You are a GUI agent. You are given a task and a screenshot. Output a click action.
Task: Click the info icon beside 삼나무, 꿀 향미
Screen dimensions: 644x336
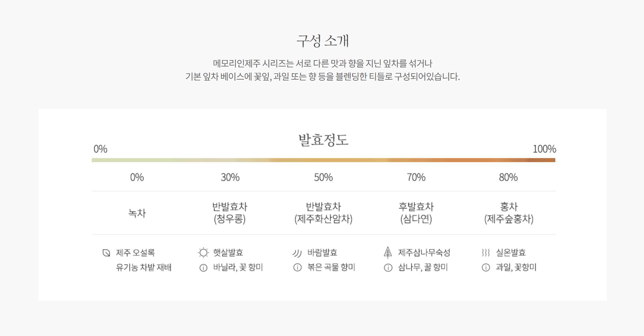click(388, 268)
